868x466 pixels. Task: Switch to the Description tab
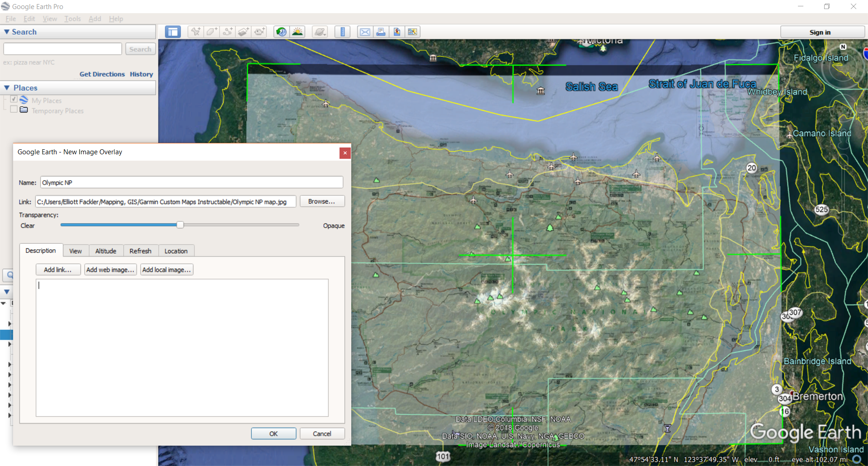(41, 251)
